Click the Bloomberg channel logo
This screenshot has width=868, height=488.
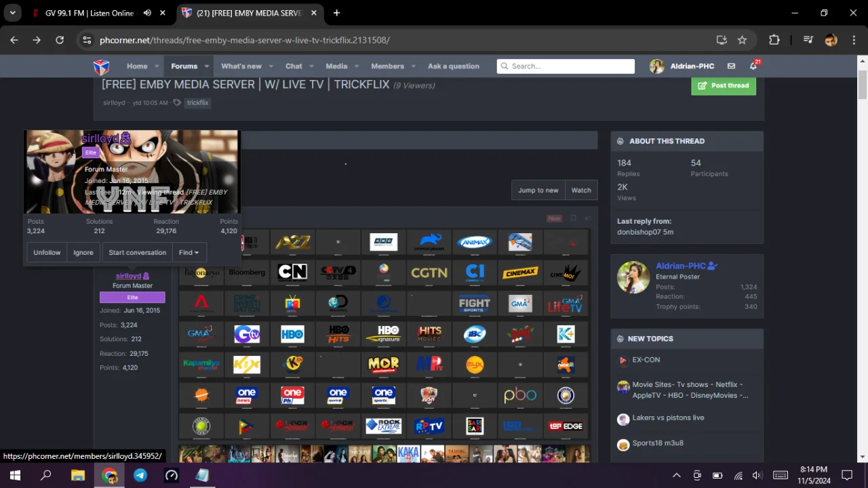[x=247, y=272]
